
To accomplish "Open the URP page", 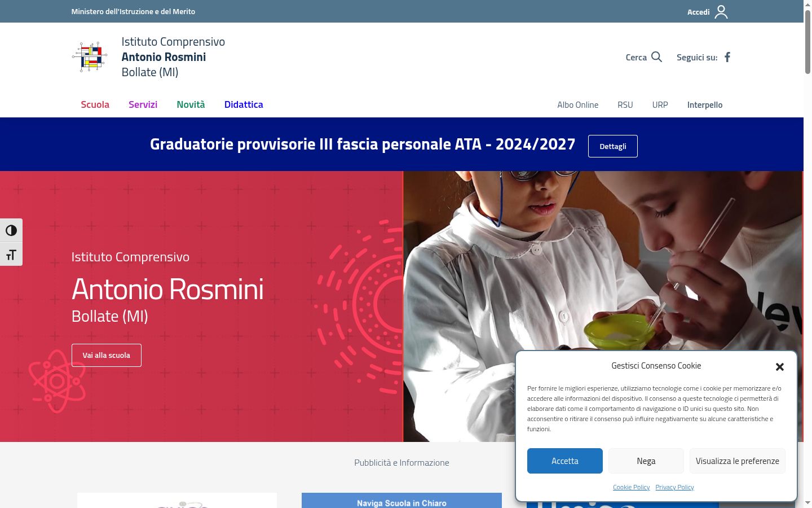I will tap(660, 105).
